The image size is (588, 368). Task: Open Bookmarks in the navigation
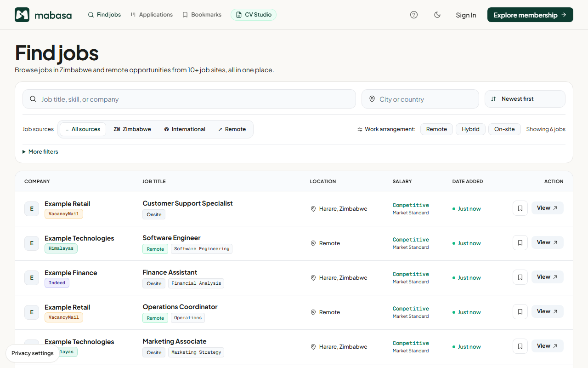202,15
